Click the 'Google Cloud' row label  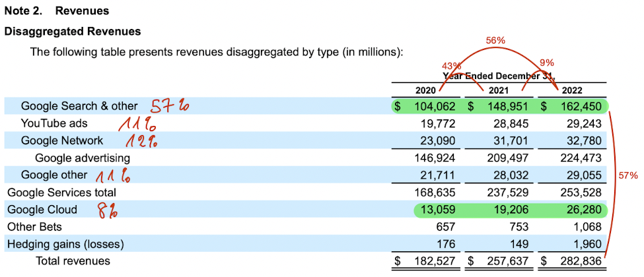coord(42,210)
